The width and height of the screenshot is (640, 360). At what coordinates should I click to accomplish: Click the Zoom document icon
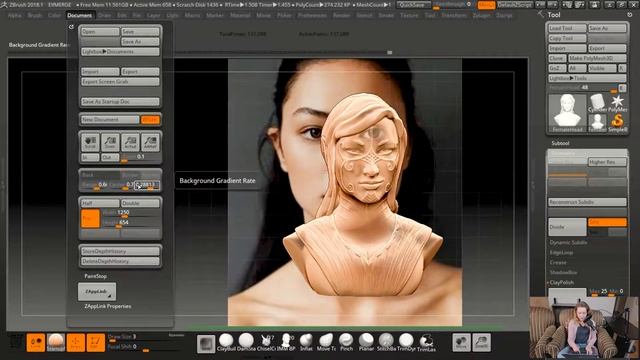coord(110,142)
